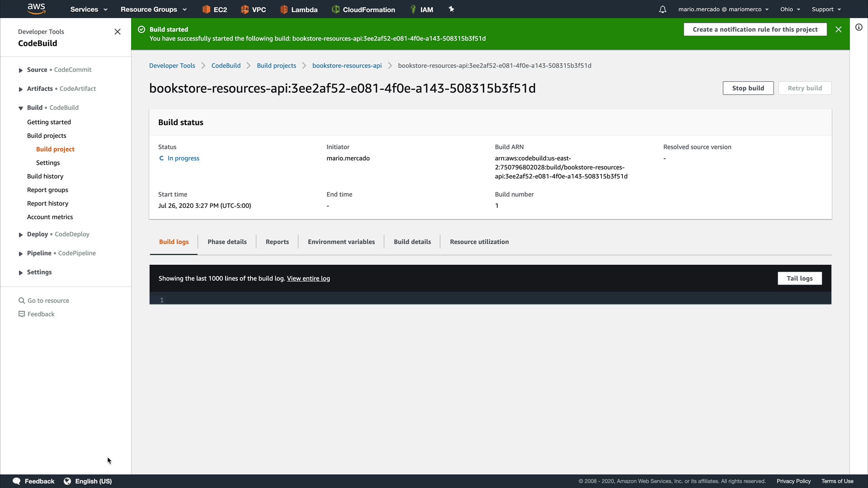The height and width of the screenshot is (488, 868).
Task: Open the Ohio region dropdown
Action: (790, 9)
